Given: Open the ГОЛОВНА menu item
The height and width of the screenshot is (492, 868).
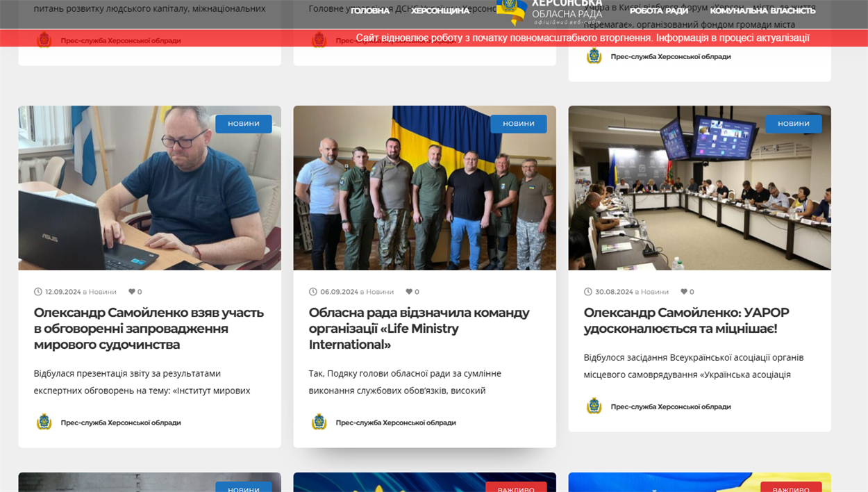Looking at the screenshot, I should (370, 10).
